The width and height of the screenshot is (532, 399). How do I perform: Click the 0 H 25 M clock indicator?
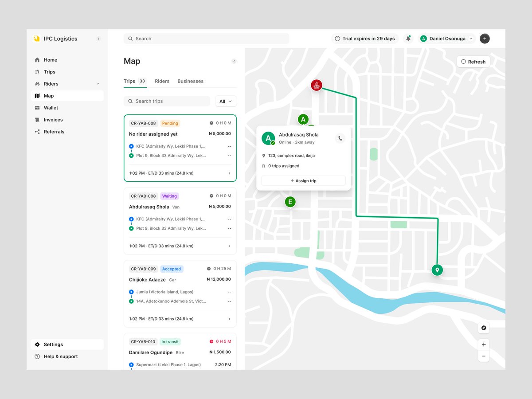coord(219,269)
